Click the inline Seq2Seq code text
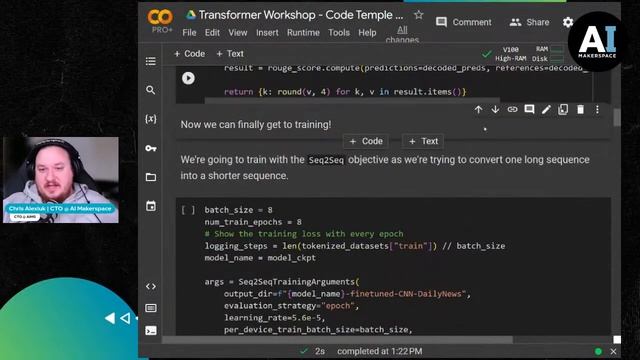The height and width of the screenshot is (360, 640). coord(326,160)
